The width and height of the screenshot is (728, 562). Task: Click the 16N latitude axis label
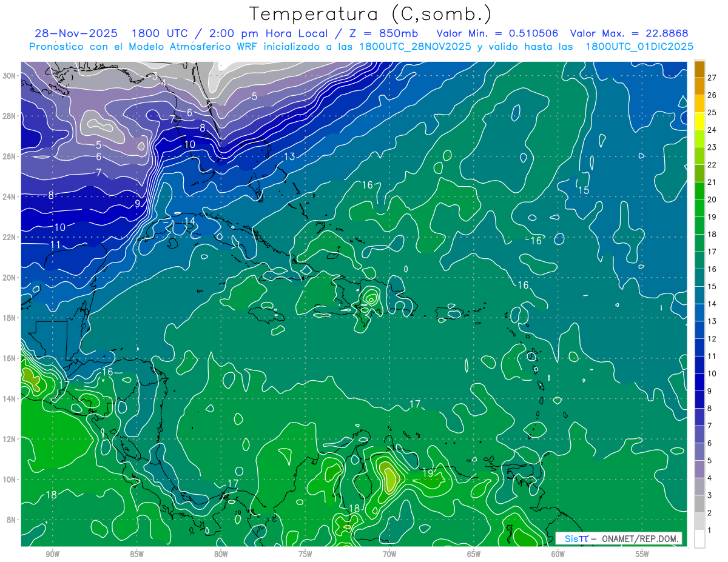click(9, 358)
